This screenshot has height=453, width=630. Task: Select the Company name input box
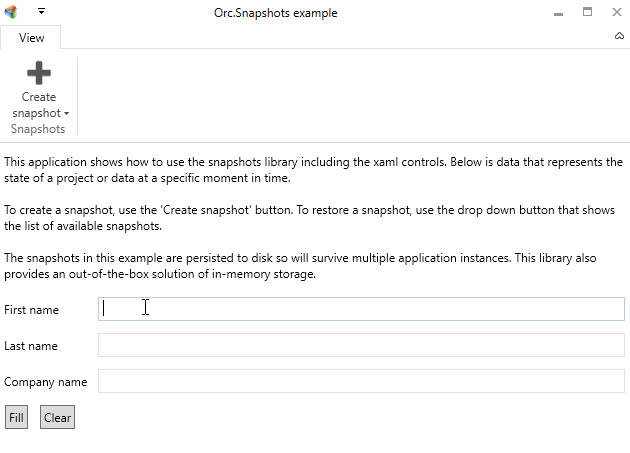(x=361, y=381)
